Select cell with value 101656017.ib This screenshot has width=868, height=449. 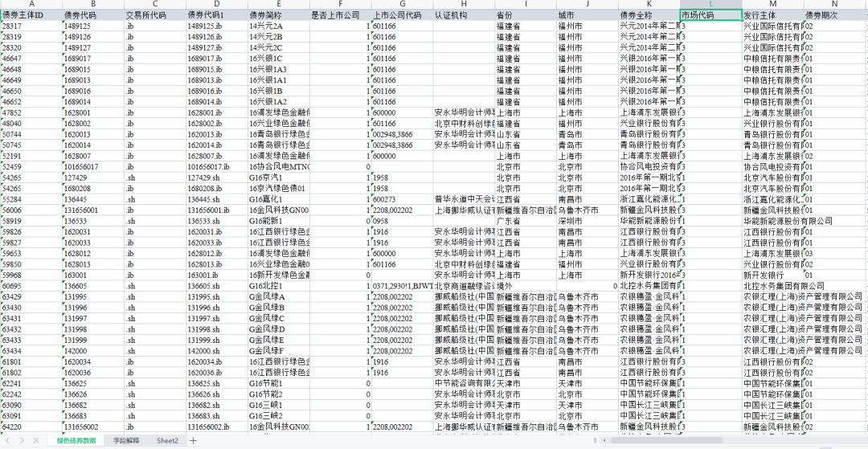tap(217, 167)
